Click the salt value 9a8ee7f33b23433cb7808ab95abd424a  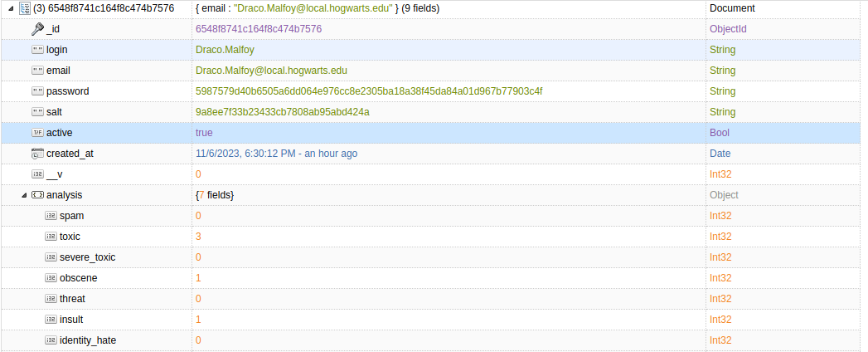[283, 112]
